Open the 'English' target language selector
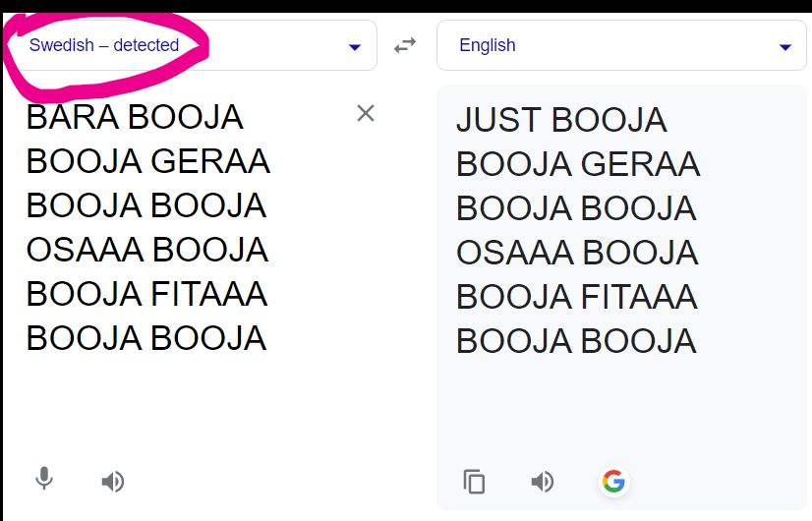The height and width of the screenshot is (521, 812). 488,45
